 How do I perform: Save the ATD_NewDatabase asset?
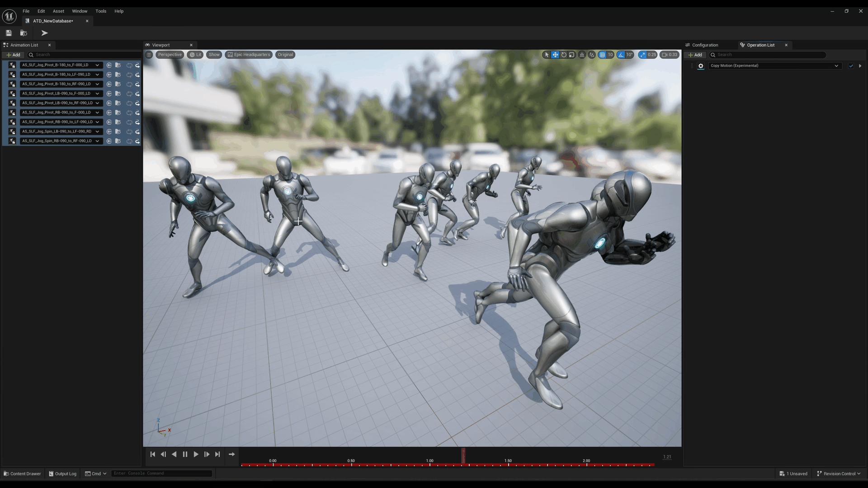(9, 33)
